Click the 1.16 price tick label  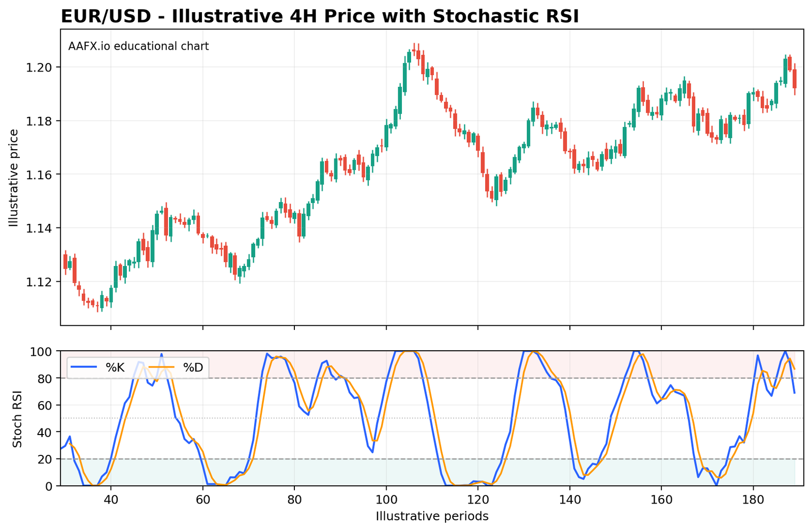[40, 175]
